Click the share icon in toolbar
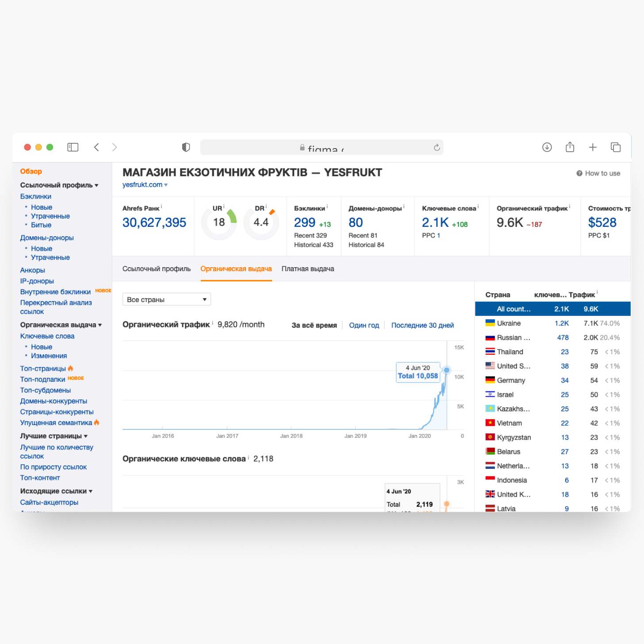The width and height of the screenshot is (644, 644). pyautogui.click(x=570, y=147)
